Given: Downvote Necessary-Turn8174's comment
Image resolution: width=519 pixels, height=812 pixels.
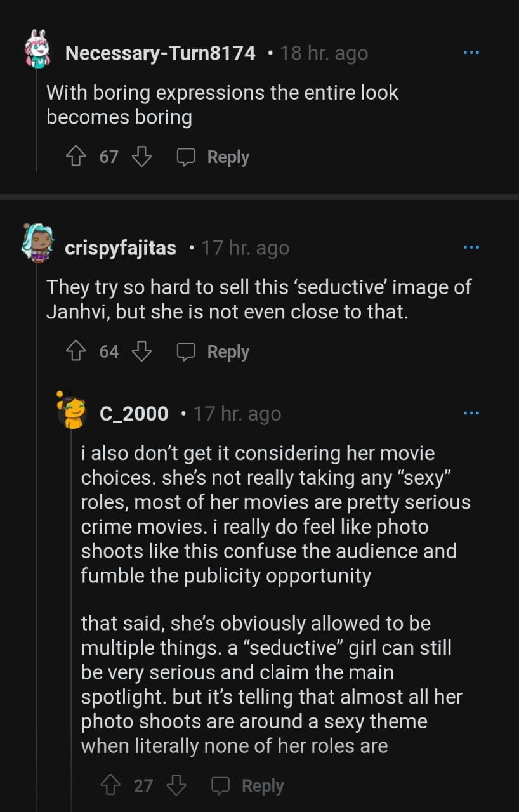Looking at the screenshot, I should pos(141,157).
